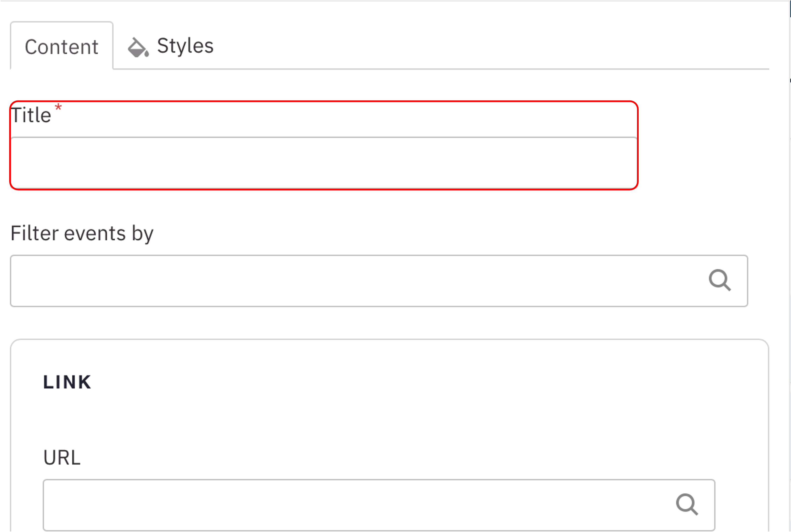
Task: Click the search icon in the URL field
Action: (x=687, y=504)
